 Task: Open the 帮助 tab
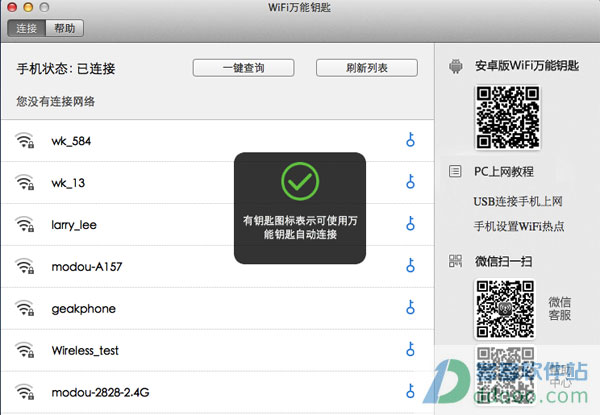pos(65,28)
